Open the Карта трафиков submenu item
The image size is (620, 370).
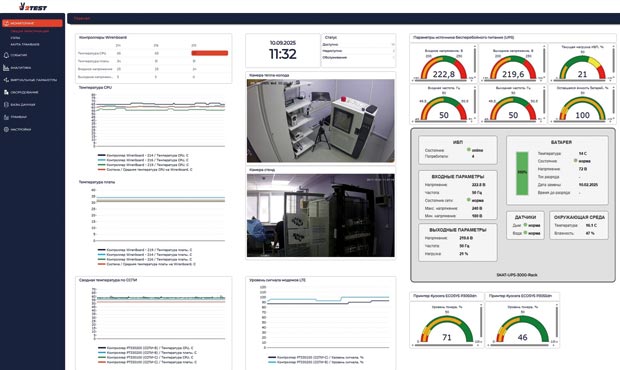[x=25, y=44]
